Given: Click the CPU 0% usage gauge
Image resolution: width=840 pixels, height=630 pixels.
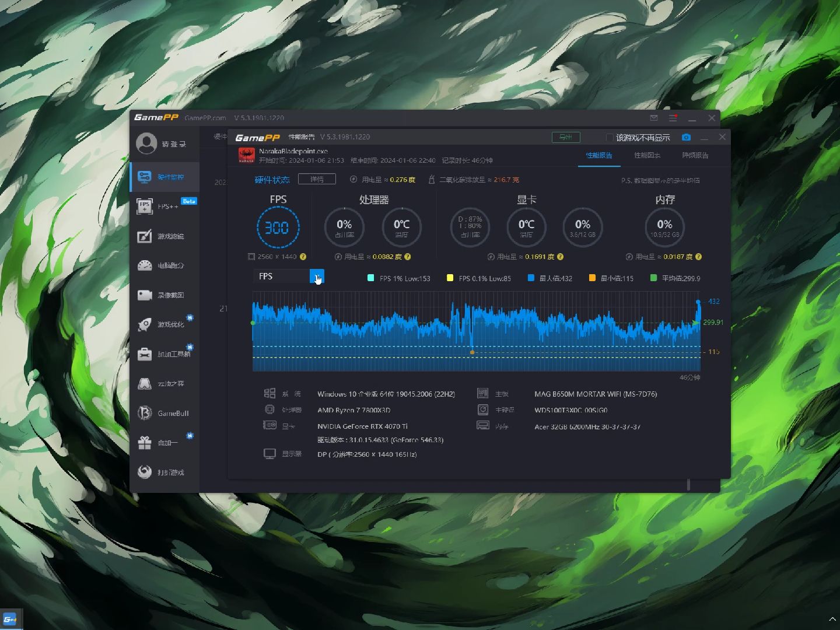Looking at the screenshot, I should point(344,227).
